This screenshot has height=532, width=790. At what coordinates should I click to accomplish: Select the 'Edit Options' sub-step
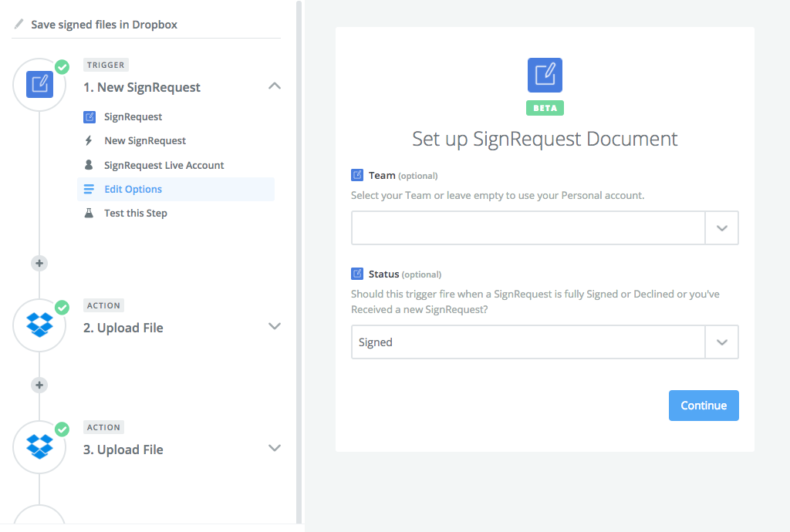[176, 189]
